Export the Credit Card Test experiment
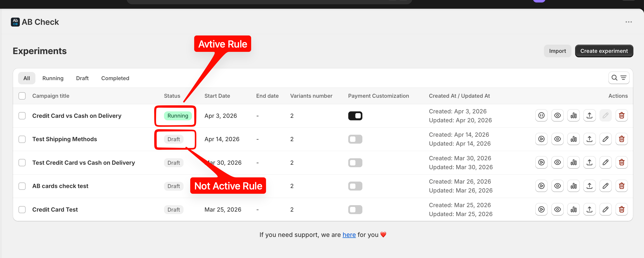This screenshot has width=644, height=258. (589, 209)
